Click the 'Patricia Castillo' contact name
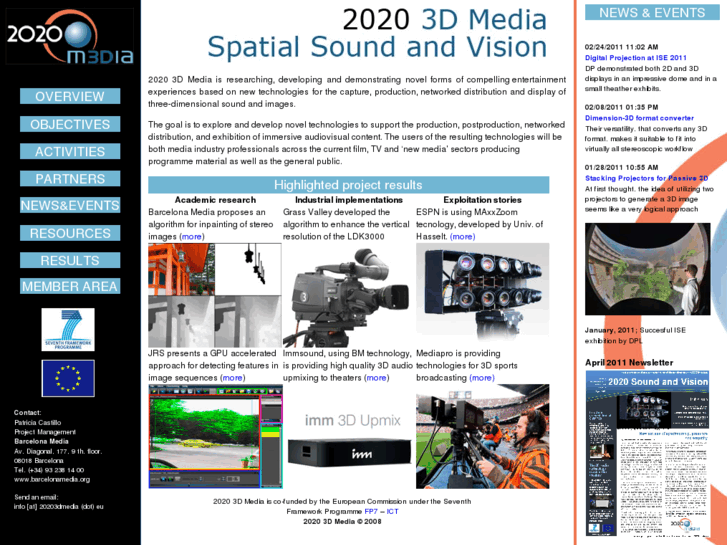Screen dimensions: 727x545 (38, 423)
